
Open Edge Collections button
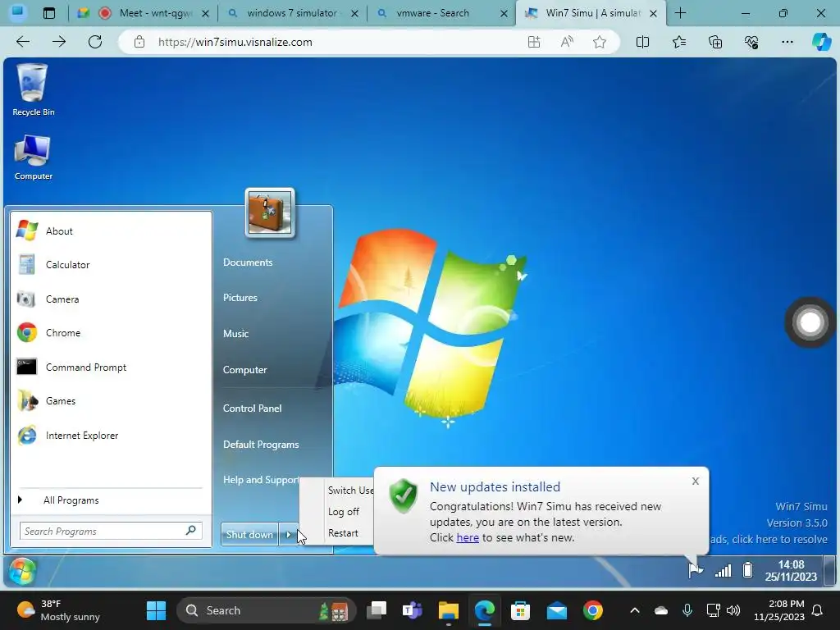(715, 42)
